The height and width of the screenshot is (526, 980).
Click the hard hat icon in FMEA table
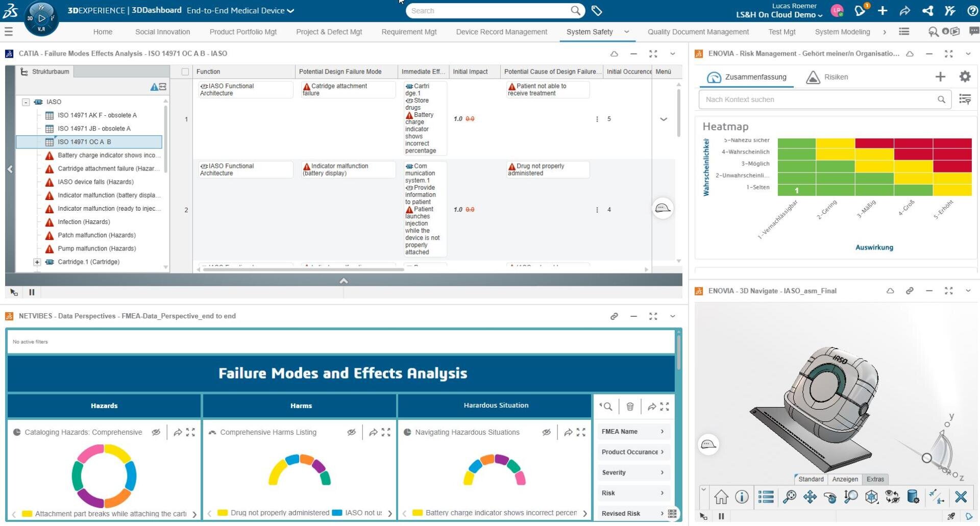[663, 208]
